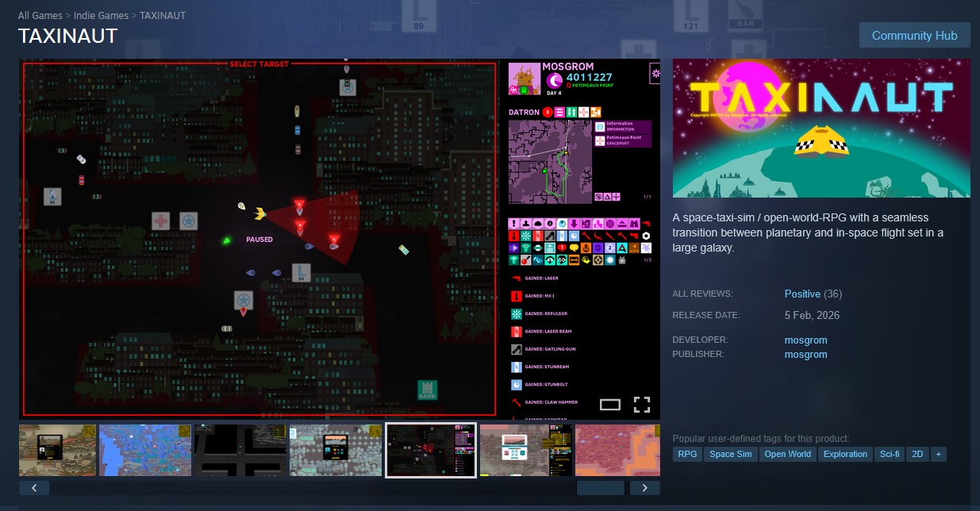
Task: Click the Popular user-defined tags heading
Action: (x=760, y=439)
